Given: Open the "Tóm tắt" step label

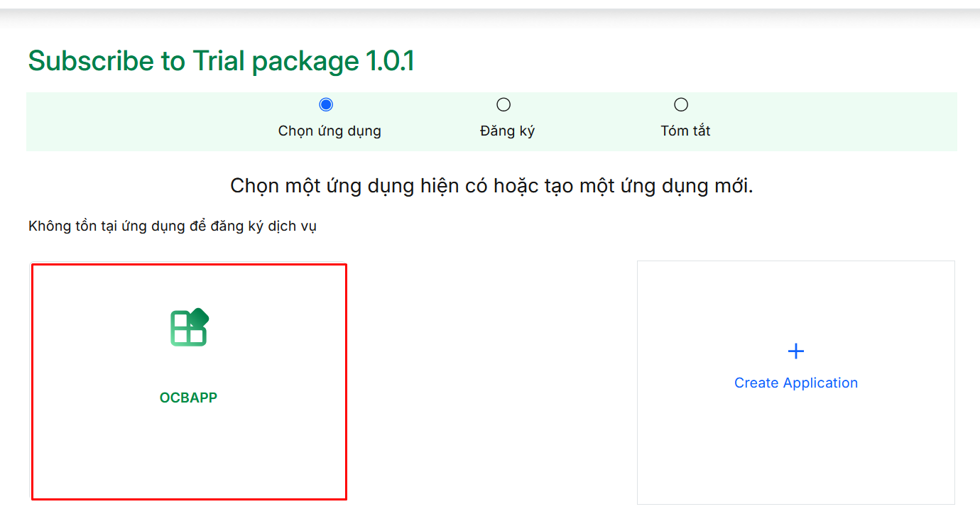Looking at the screenshot, I should [x=685, y=131].
